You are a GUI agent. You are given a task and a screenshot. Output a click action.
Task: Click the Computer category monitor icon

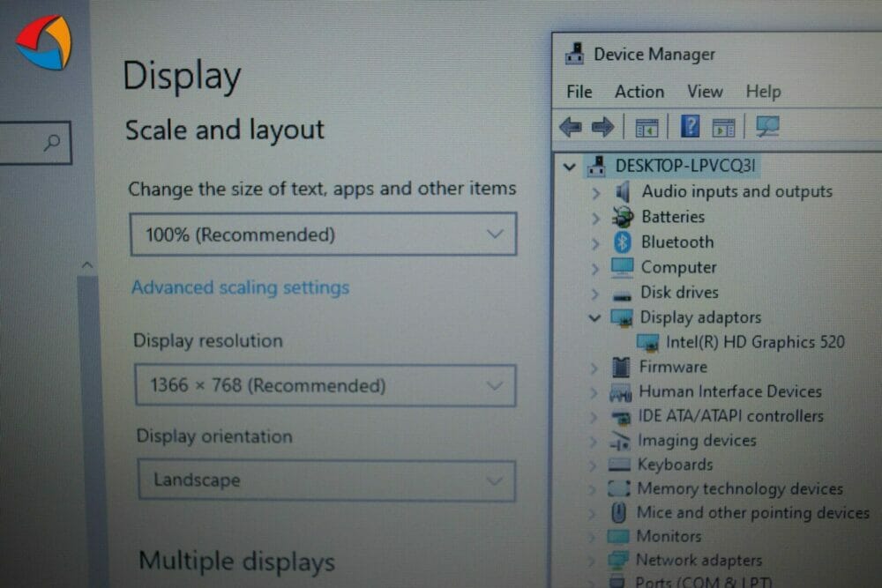[x=622, y=267]
